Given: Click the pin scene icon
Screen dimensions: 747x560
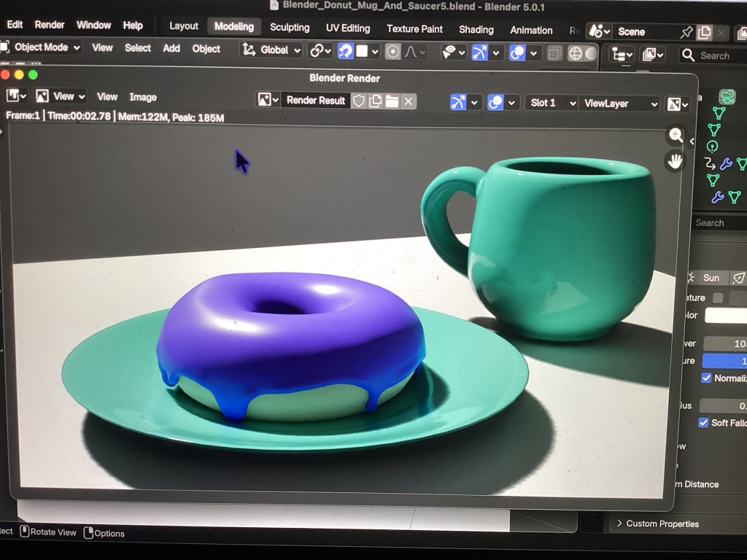Looking at the screenshot, I should coord(686,32).
